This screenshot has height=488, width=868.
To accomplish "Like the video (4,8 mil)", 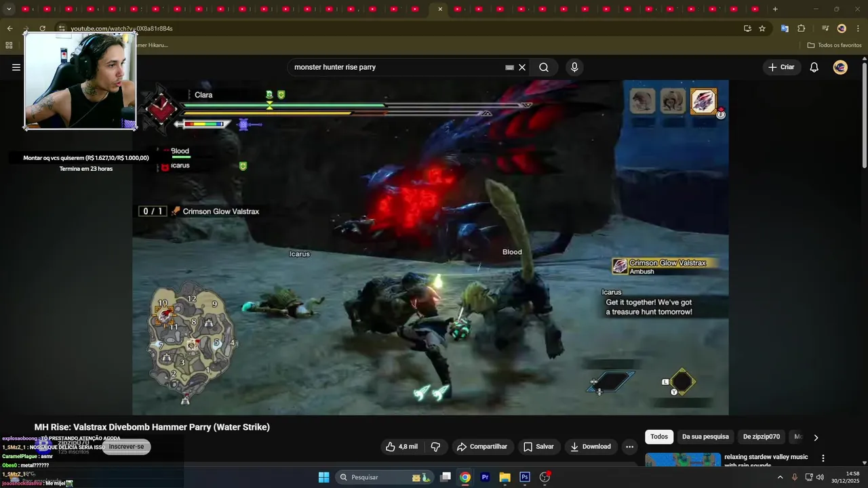I will click(401, 447).
